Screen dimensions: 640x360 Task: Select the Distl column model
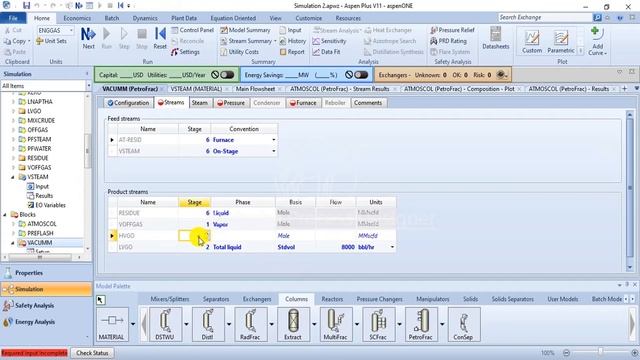click(x=207, y=324)
